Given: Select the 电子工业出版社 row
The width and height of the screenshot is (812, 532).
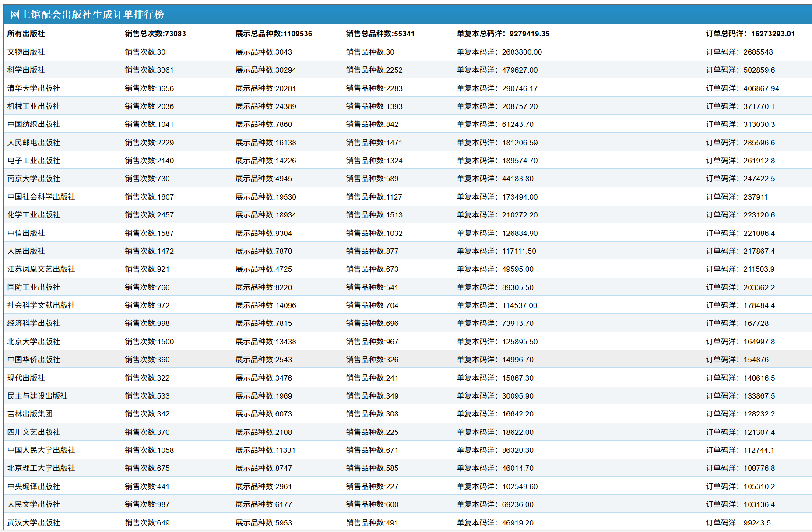Looking at the screenshot, I should (34, 161).
